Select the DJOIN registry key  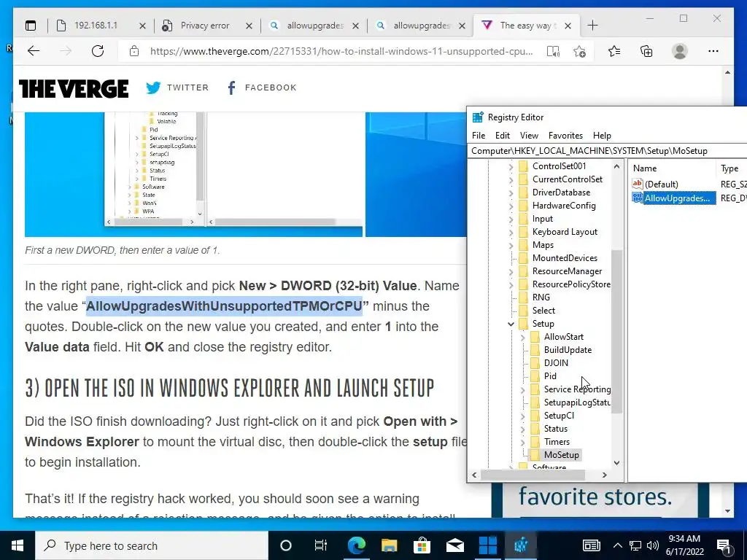pos(556,363)
